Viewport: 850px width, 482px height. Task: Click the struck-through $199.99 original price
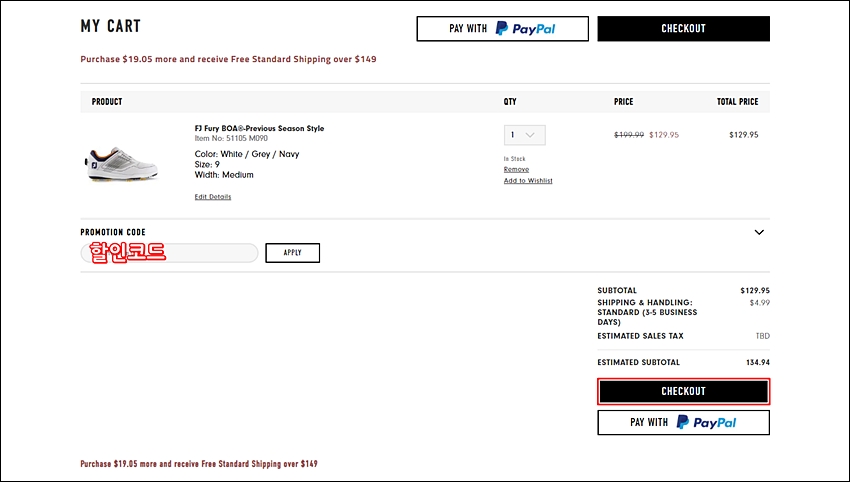click(629, 135)
